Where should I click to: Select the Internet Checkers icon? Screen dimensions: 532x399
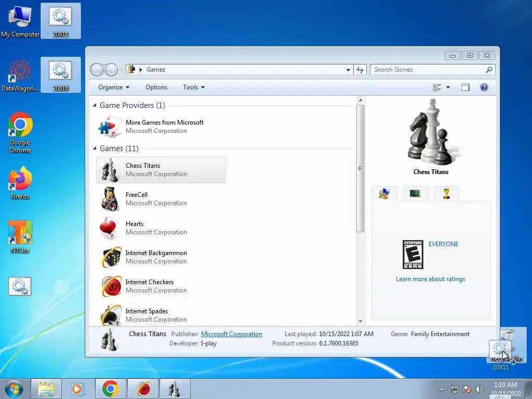(111, 286)
